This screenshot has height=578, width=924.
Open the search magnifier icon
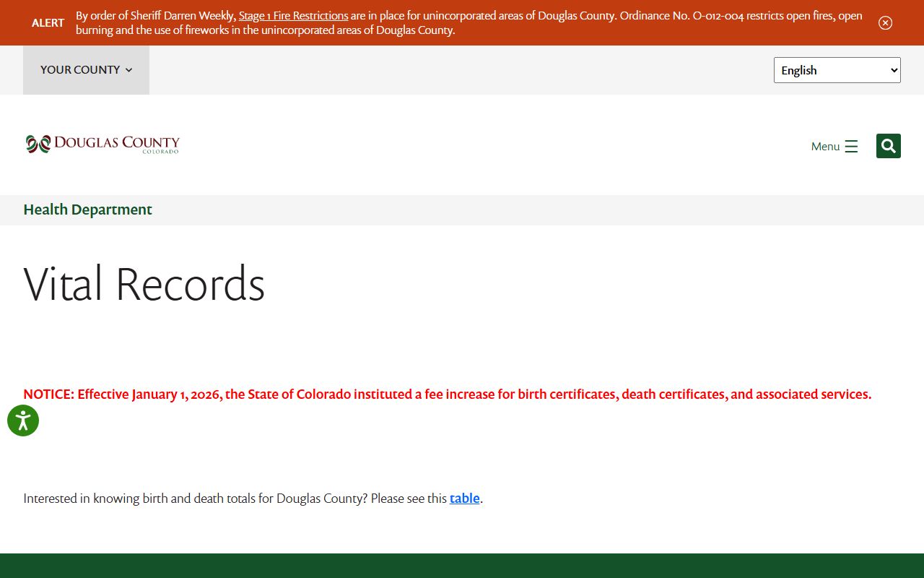click(x=888, y=146)
